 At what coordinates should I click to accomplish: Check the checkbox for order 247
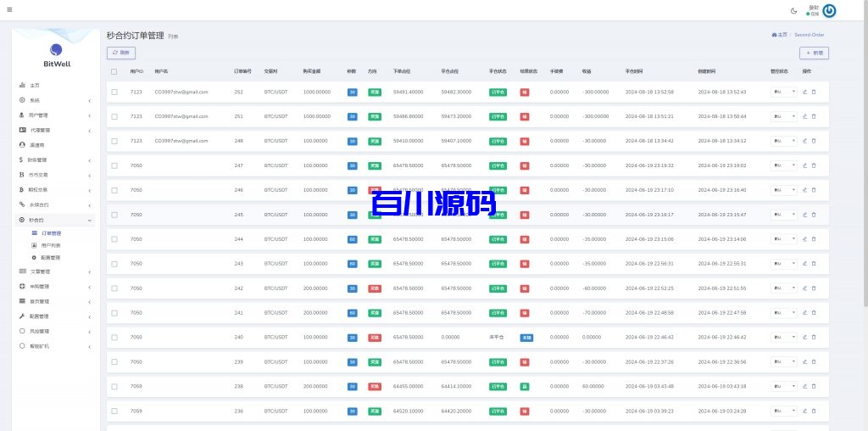click(x=114, y=165)
